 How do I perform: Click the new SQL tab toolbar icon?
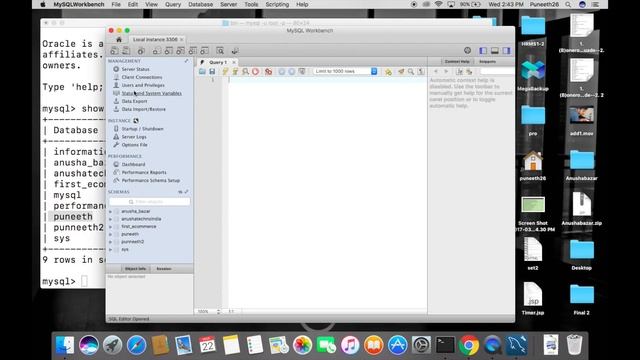(114, 51)
